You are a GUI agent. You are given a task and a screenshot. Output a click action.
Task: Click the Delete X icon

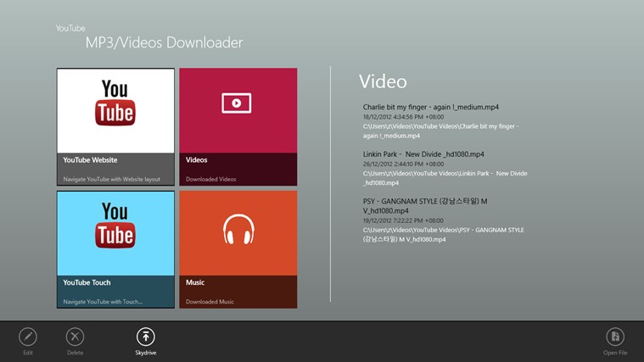point(76,337)
